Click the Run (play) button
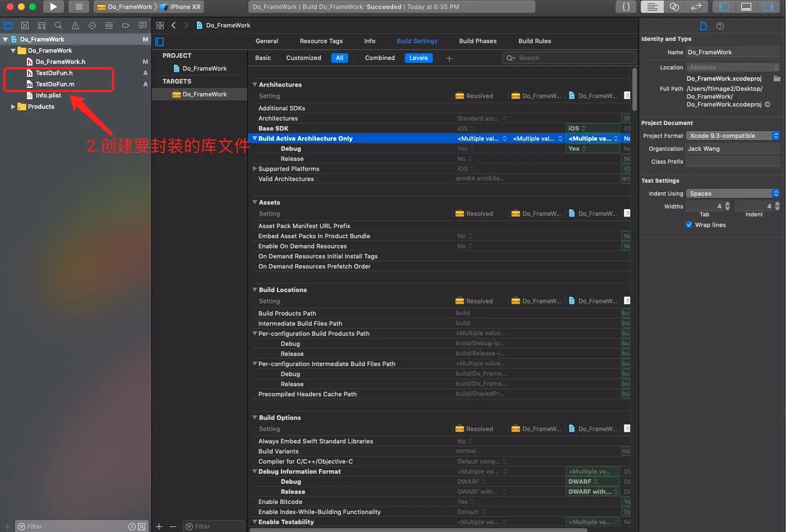 pos(53,7)
